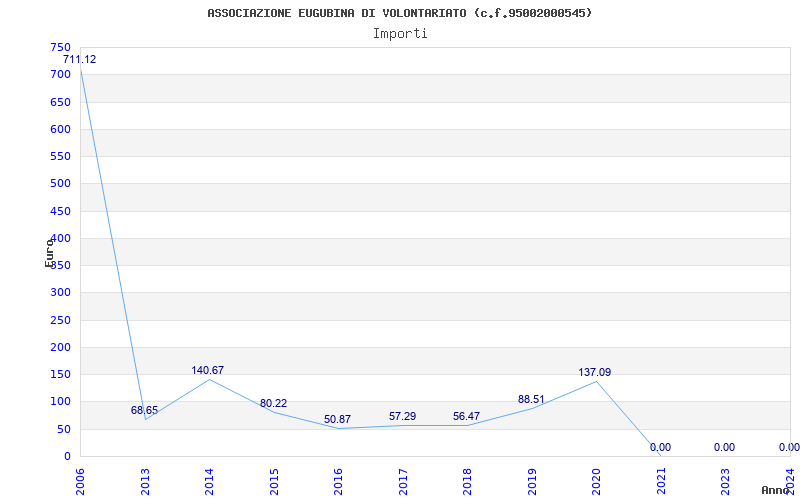The height and width of the screenshot is (500, 800).
Task: Click the 0.00 label above 2023
Action: [724, 447]
